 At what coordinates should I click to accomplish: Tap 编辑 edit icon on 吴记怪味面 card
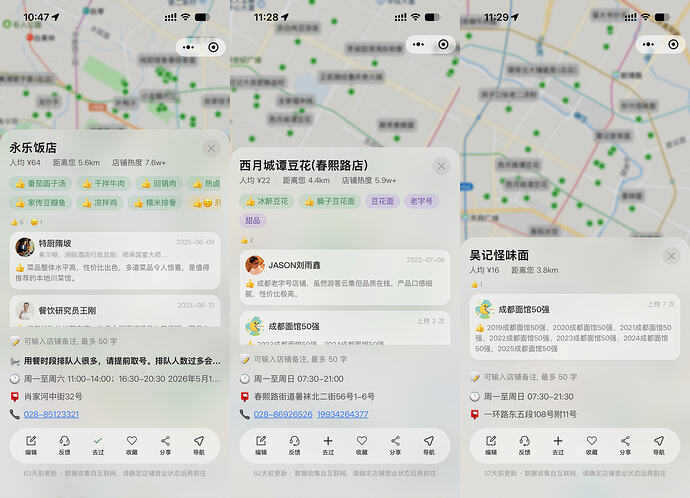tap(491, 445)
